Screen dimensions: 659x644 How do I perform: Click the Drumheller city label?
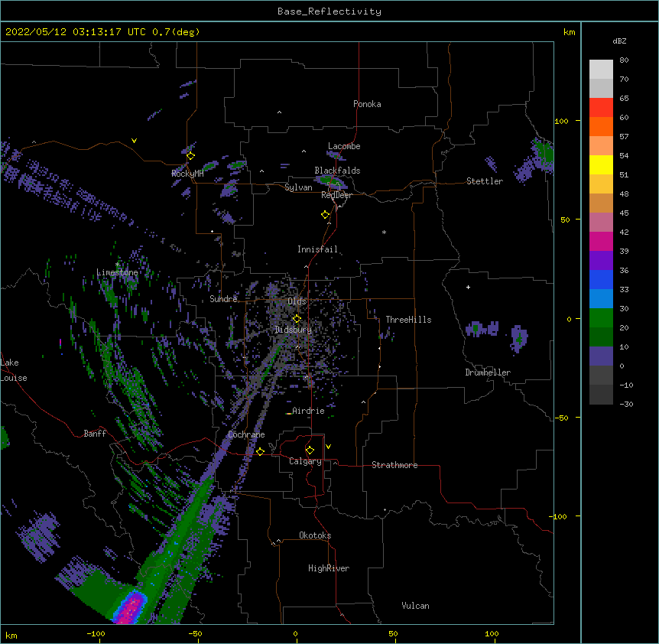tap(488, 372)
